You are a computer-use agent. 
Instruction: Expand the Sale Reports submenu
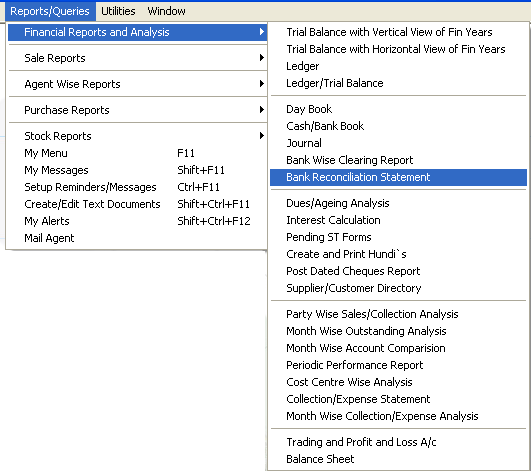137,58
